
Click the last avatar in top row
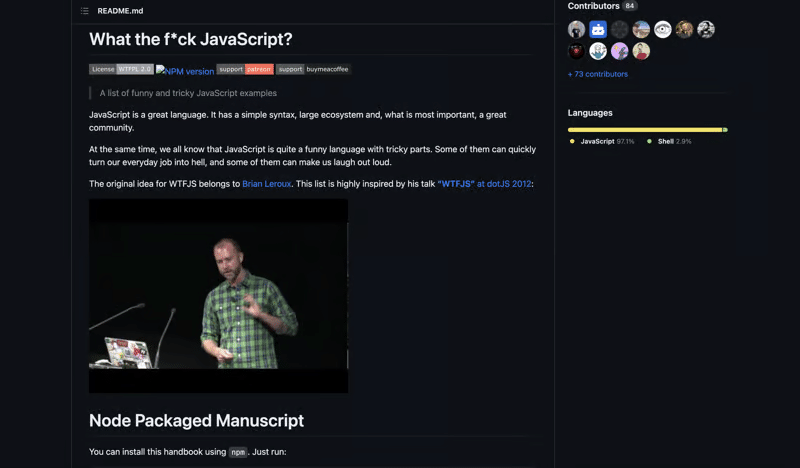tap(706, 30)
